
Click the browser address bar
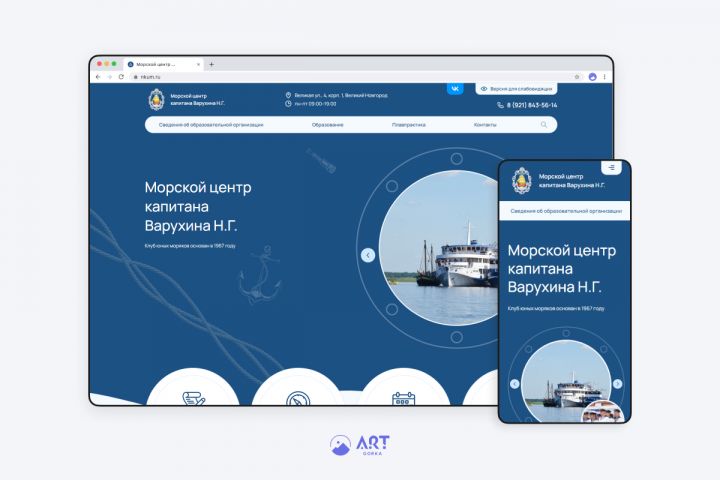click(x=351, y=77)
